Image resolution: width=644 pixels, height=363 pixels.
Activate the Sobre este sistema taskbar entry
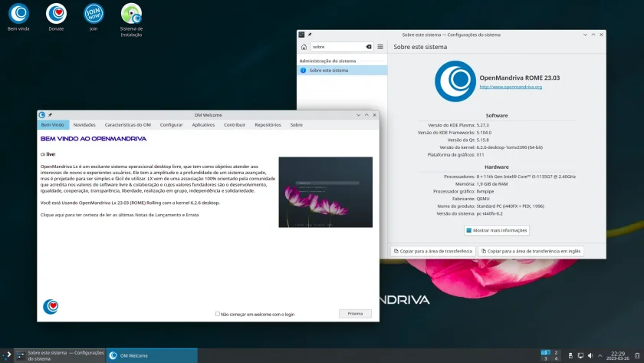[x=61, y=355]
